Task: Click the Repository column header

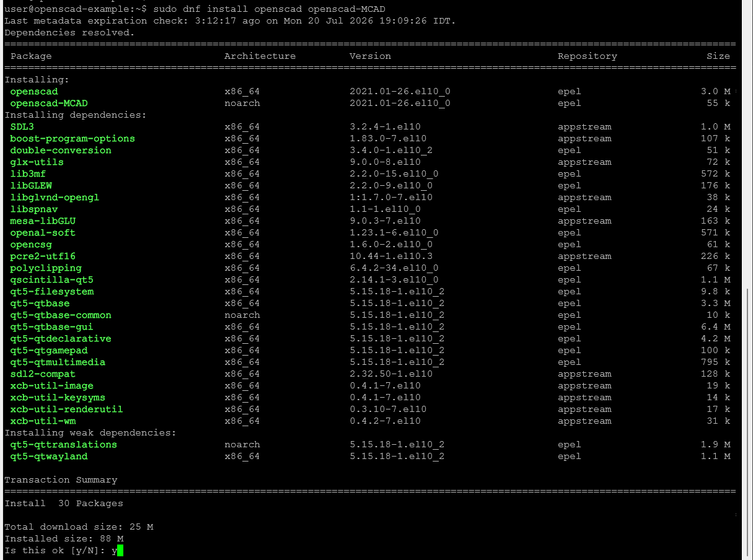Action: coord(588,56)
